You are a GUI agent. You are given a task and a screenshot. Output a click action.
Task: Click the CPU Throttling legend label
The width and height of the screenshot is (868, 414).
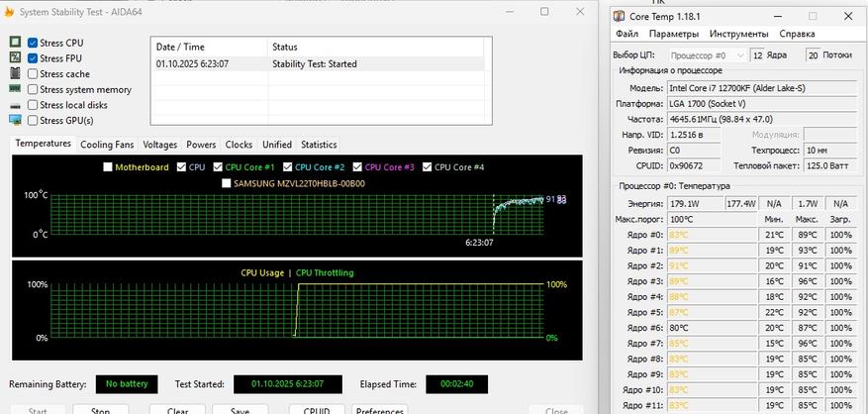click(325, 272)
